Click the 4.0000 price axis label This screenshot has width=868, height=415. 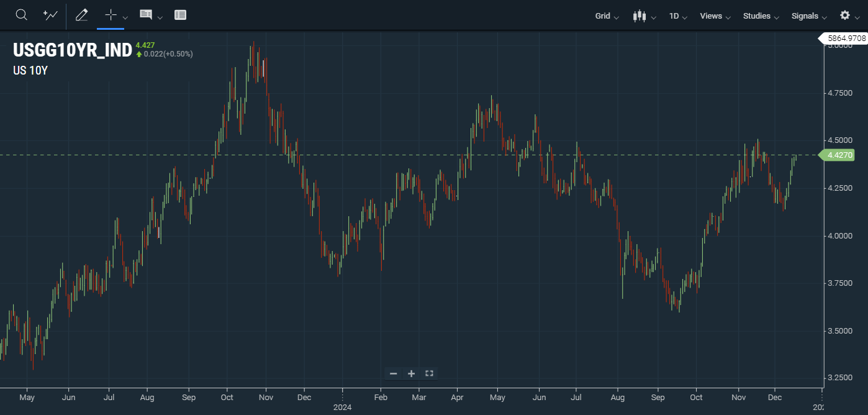[840, 235]
